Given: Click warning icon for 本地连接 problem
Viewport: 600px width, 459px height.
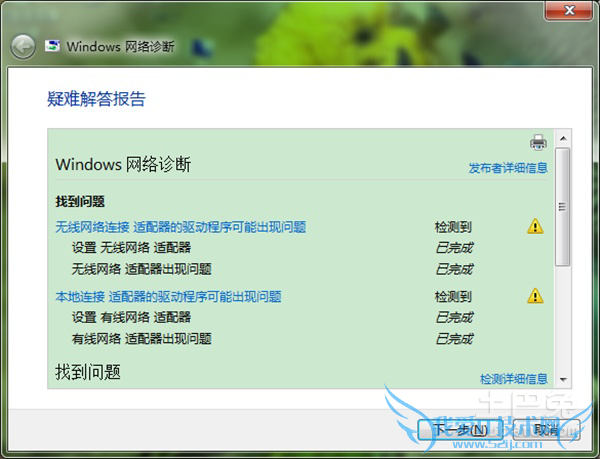Looking at the screenshot, I should 535,296.
